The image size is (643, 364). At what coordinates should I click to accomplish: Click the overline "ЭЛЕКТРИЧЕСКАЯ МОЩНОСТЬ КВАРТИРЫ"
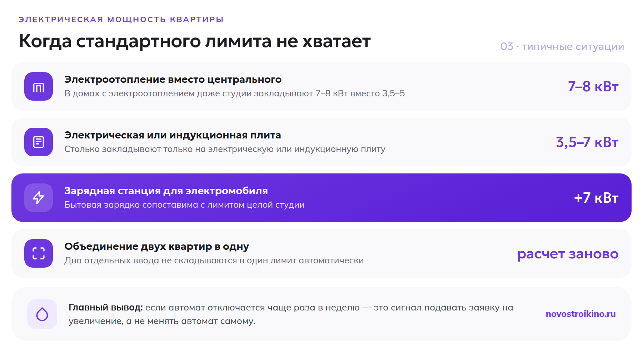[x=121, y=19]
